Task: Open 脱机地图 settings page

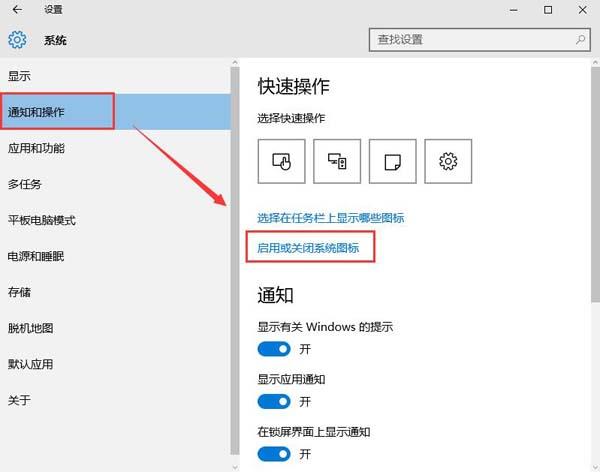Action: [x=115, y=328]
